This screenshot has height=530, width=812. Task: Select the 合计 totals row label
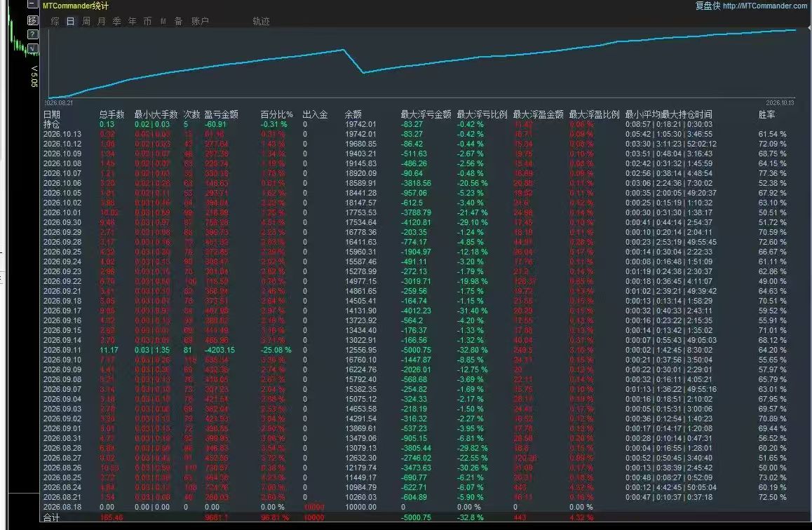pyautogui.click(x=52, y=517)
